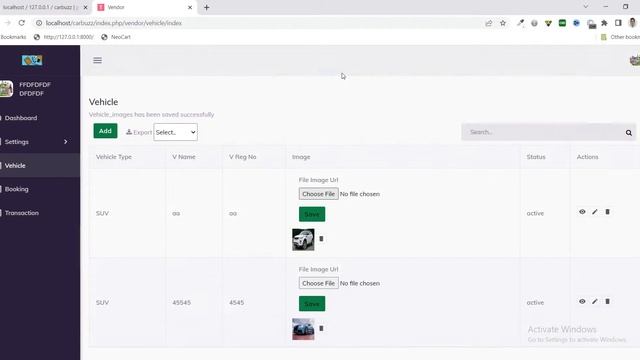Screen dimensions: 640x360
Task: Click the browser address bar URL
Action: click(113, 23)
